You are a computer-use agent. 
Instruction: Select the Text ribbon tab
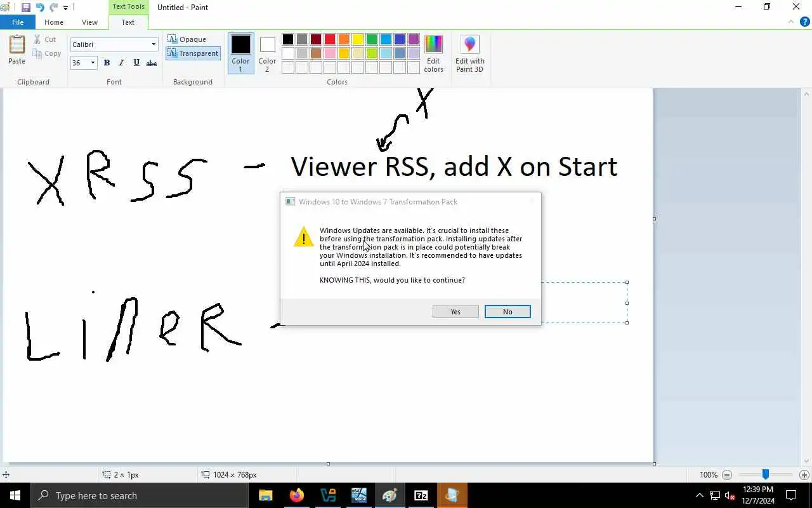(x=128, y=22)
